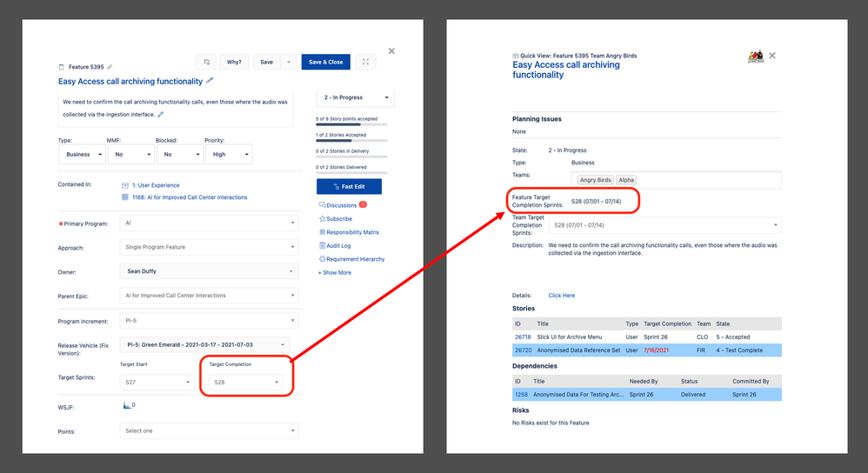This screenshot has width=868, height=473.
Task: Click the theme icon beside User Experience
Action: [x=125, y=185]
